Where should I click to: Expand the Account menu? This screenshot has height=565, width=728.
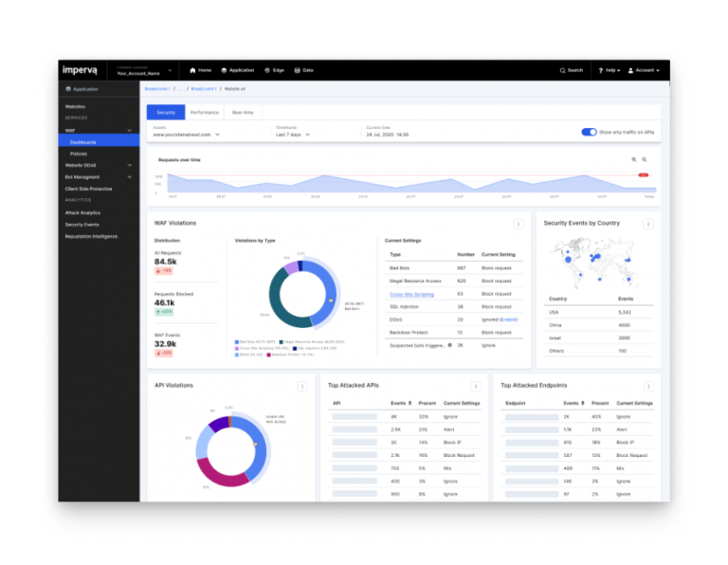[x=646, y=70]
